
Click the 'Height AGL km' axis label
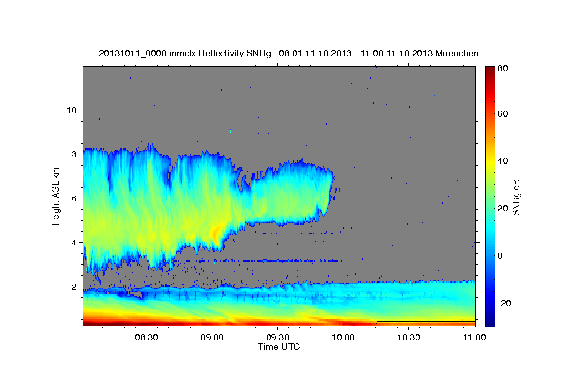(x=56, y=196)
